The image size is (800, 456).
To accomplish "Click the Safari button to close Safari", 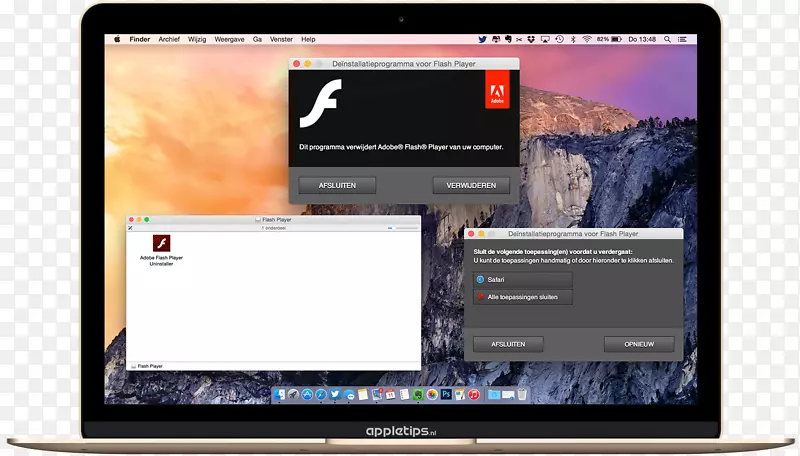I will point(523,280).
